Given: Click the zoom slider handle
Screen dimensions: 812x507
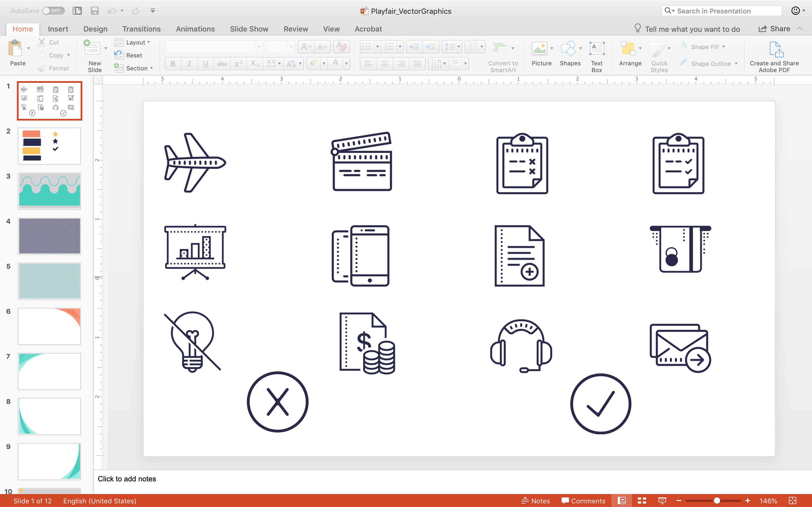Looking at the screenshot, I should click(717, 501).
